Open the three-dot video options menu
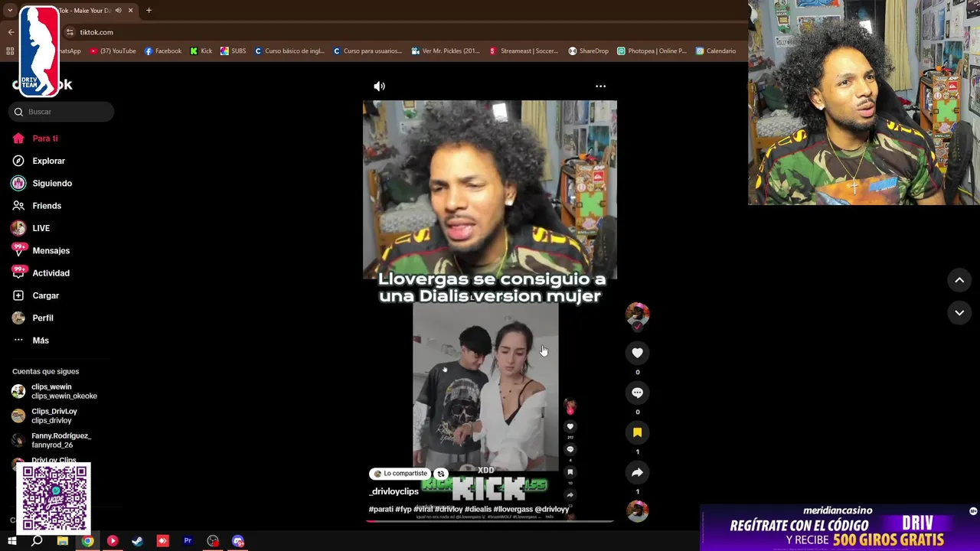This screenshot has height=551, width=980. (x=600, y=86)
